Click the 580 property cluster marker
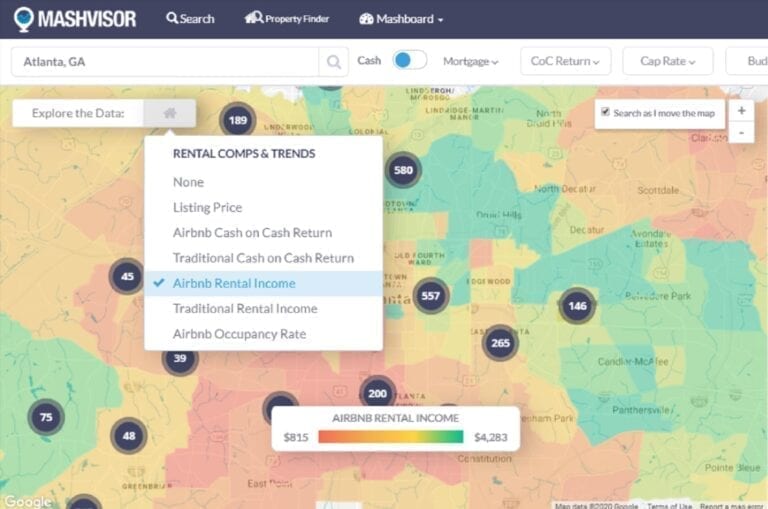The height and width of the screenshot is (509, 768). tap(403, 170)
